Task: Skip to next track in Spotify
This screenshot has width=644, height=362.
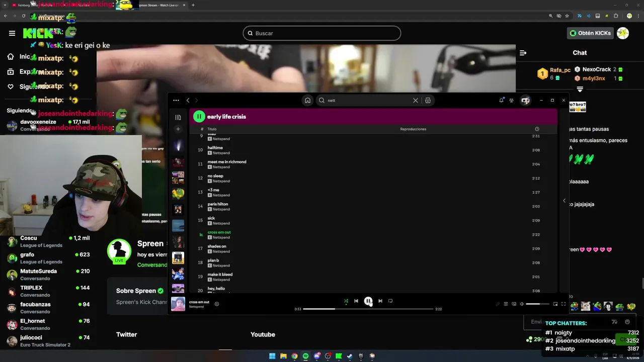Action: click(x=380, y=301)
